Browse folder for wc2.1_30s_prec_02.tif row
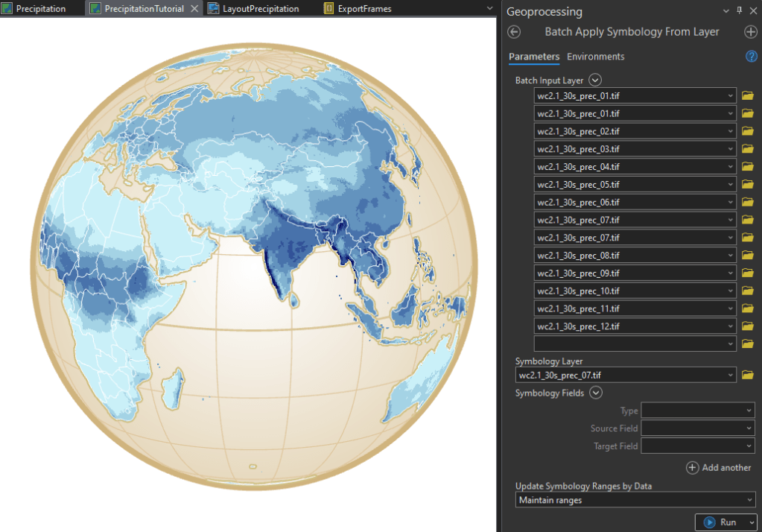Screen dimensions: 762x532 (x=748, y=131)
